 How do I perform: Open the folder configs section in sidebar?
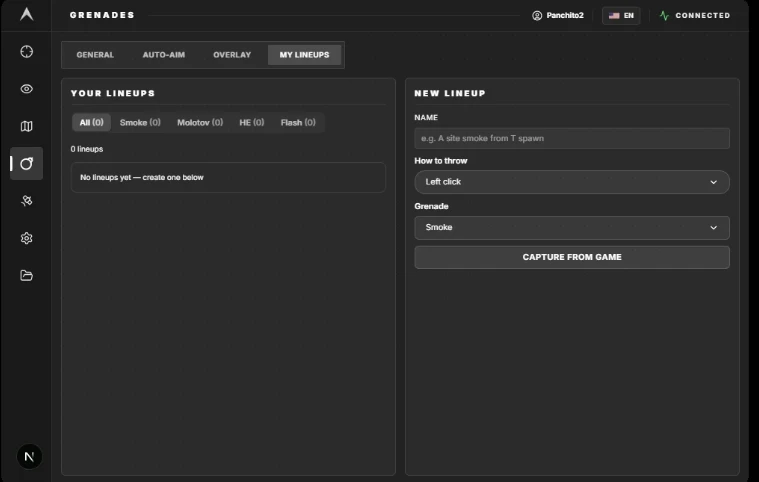tap(27, 275)
